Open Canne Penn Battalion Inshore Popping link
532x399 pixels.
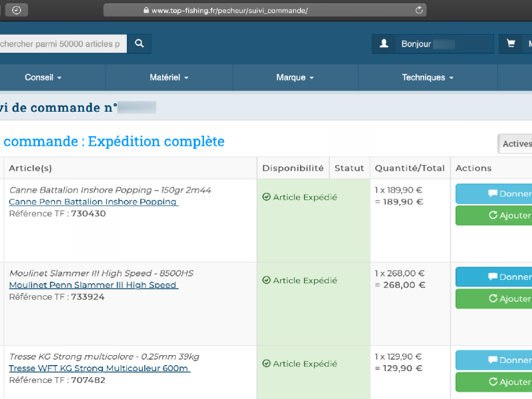(x=93, y=202)
